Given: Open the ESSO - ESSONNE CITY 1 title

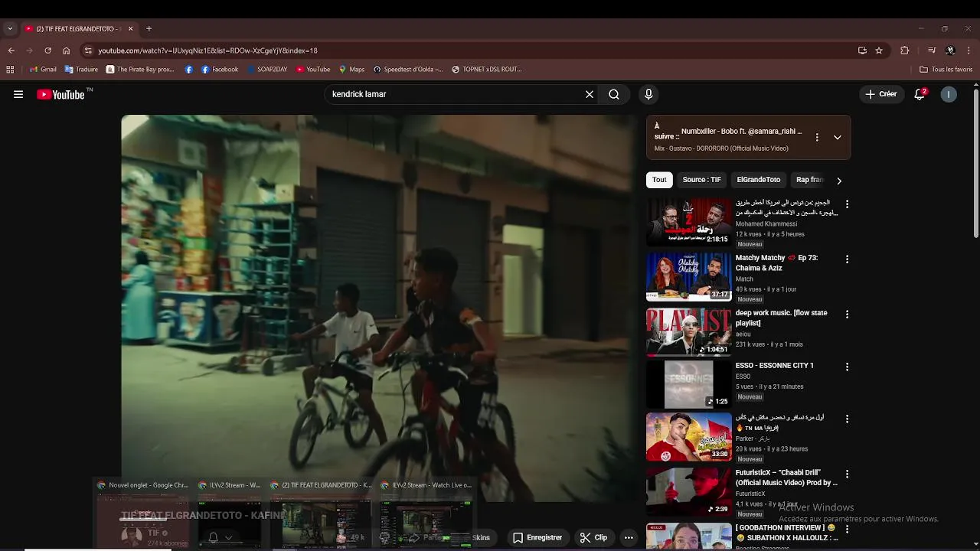Looking at the screenshot, I should [x=774, y=366].
